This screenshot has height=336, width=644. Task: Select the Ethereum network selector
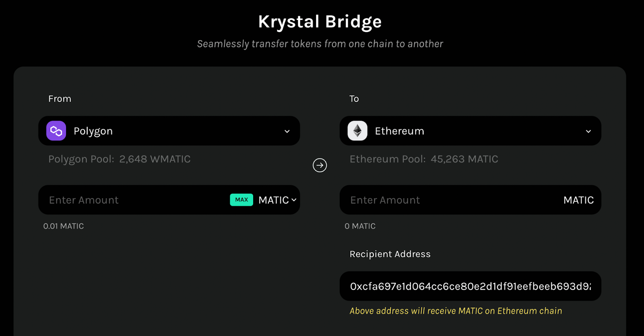(x=471, y=131)
